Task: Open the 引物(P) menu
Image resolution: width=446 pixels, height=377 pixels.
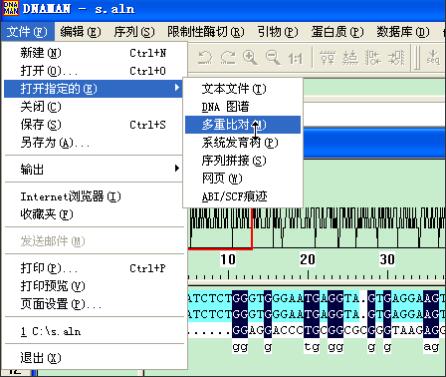Action: click(277, 32)
